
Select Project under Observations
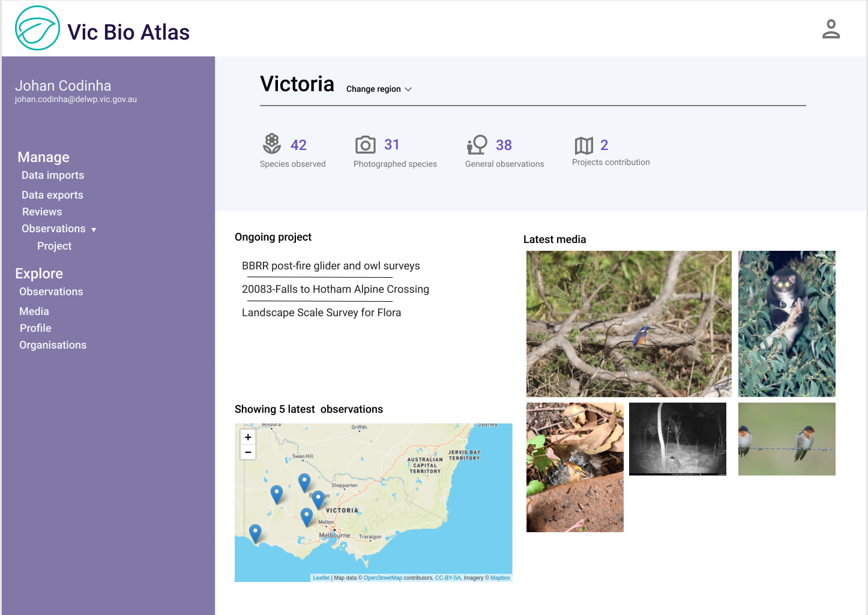pos(54,246)
